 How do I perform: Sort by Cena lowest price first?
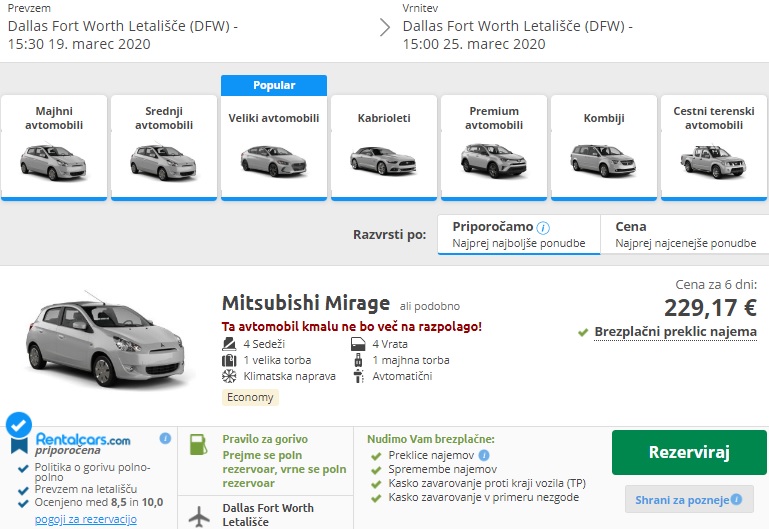click(x=684, y=234)
